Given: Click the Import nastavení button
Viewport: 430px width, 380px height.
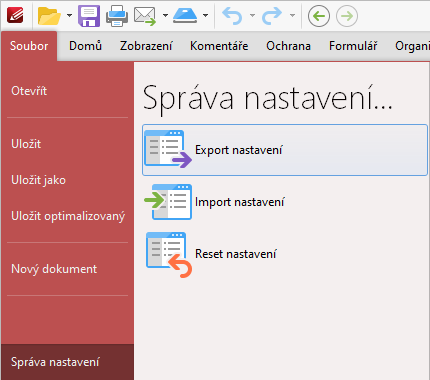Looking at the screenshot, I should 285,202.
